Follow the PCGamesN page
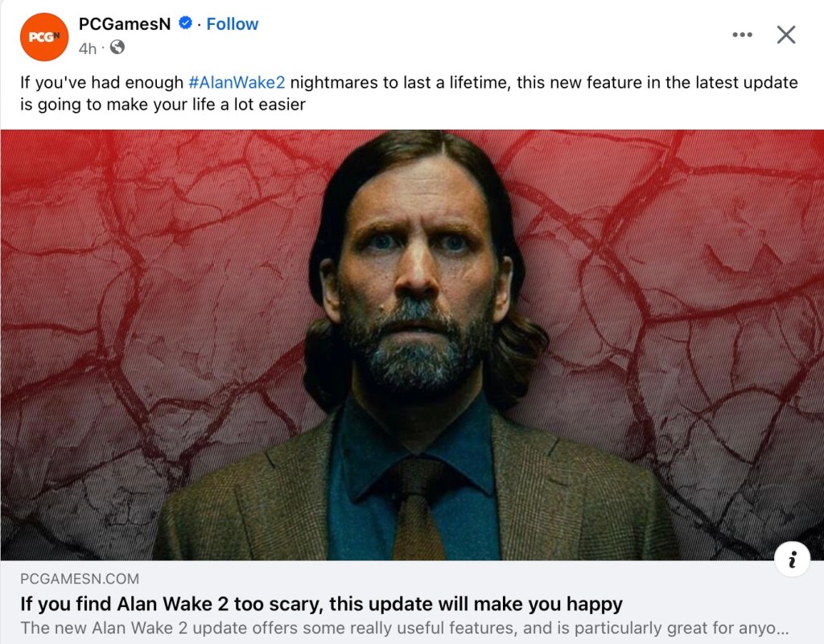Viewport: 824px width, 644px height. pos(233,23)
